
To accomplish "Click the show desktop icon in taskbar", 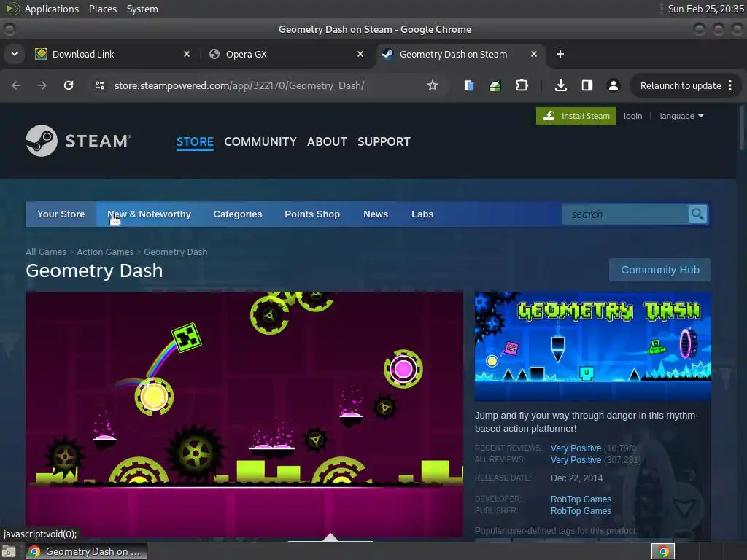I will coord(8,551).
